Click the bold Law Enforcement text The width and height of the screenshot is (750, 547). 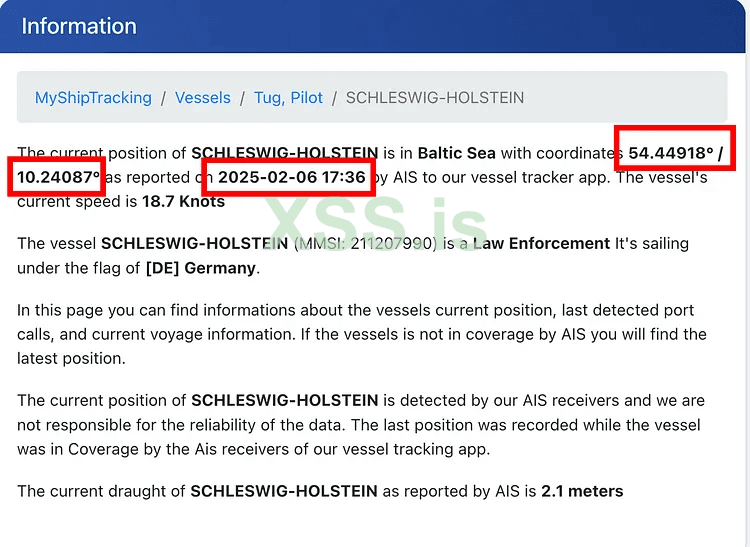click(541, 243)
